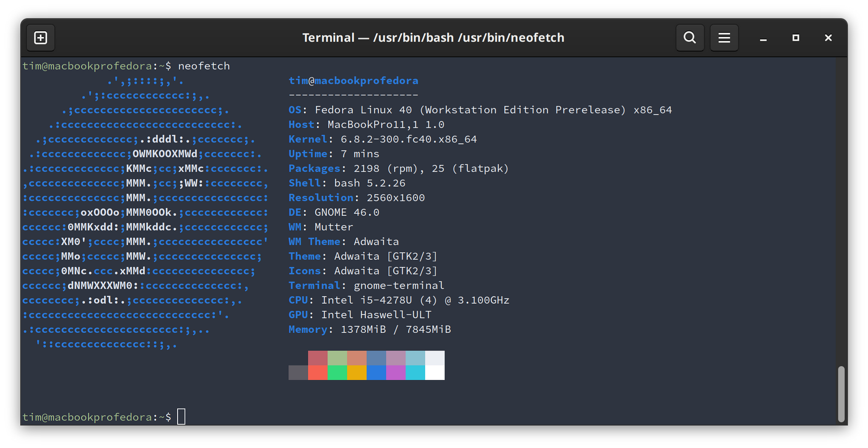Click the muted blue color block

point(376,358)
